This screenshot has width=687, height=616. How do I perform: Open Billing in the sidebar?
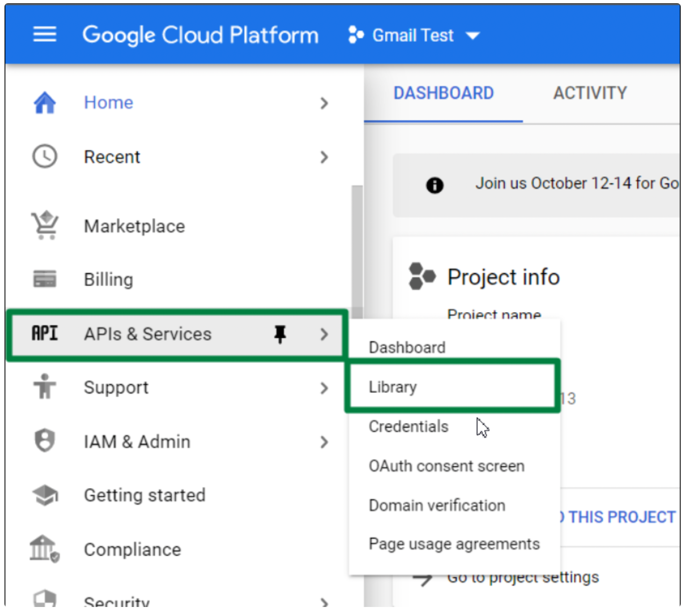[108, 279]
